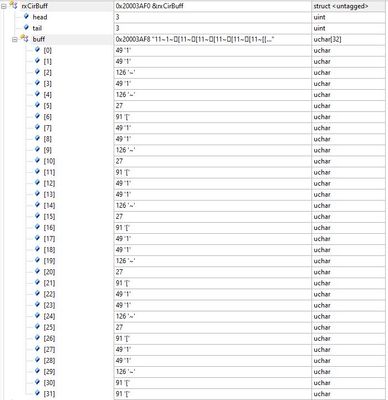
Task: Click the element icon beside index [6]
Action: point(37,116)
